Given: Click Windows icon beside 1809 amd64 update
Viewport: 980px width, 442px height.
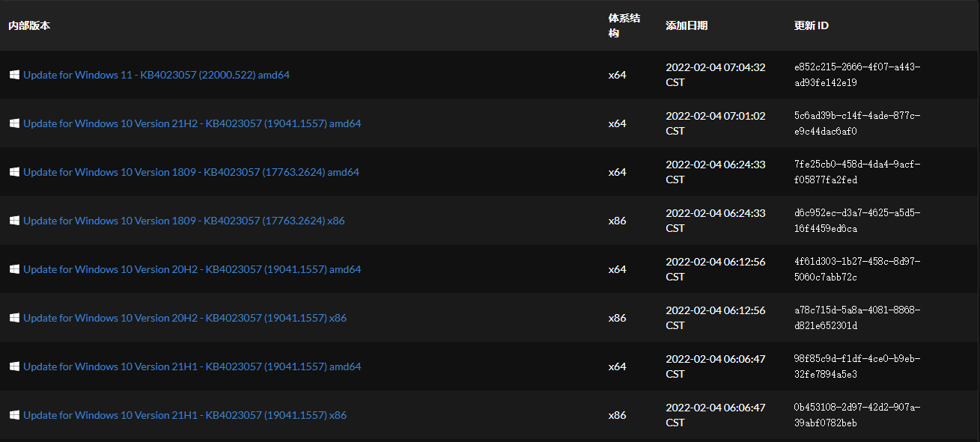Looking at the screenshot, I should tap(14, 172).
